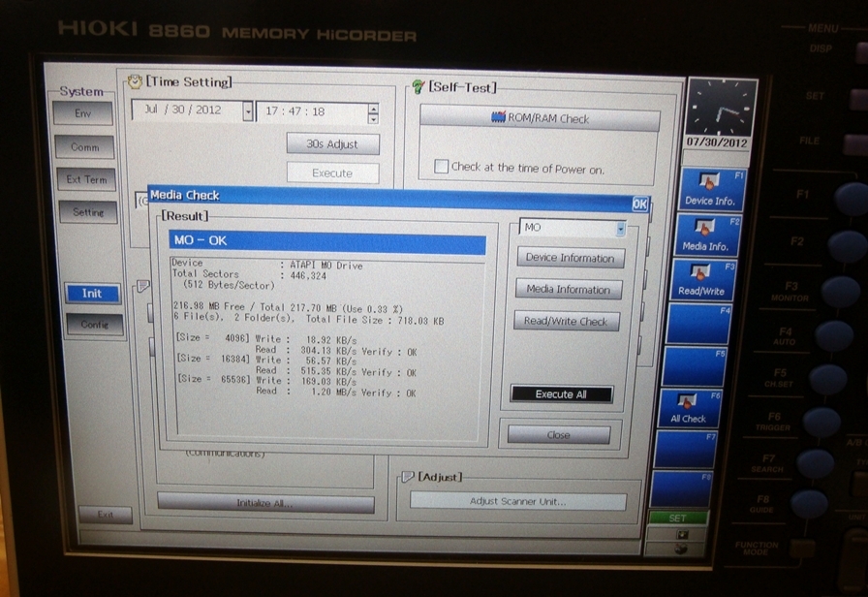Click the Time Setting clock icon

(x=135, y=81)
